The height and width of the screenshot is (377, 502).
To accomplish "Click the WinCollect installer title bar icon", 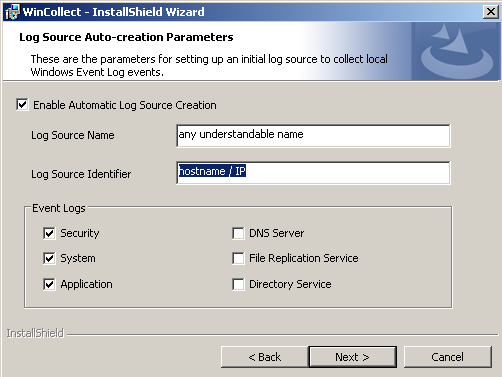I will click(x=12, y=12).
